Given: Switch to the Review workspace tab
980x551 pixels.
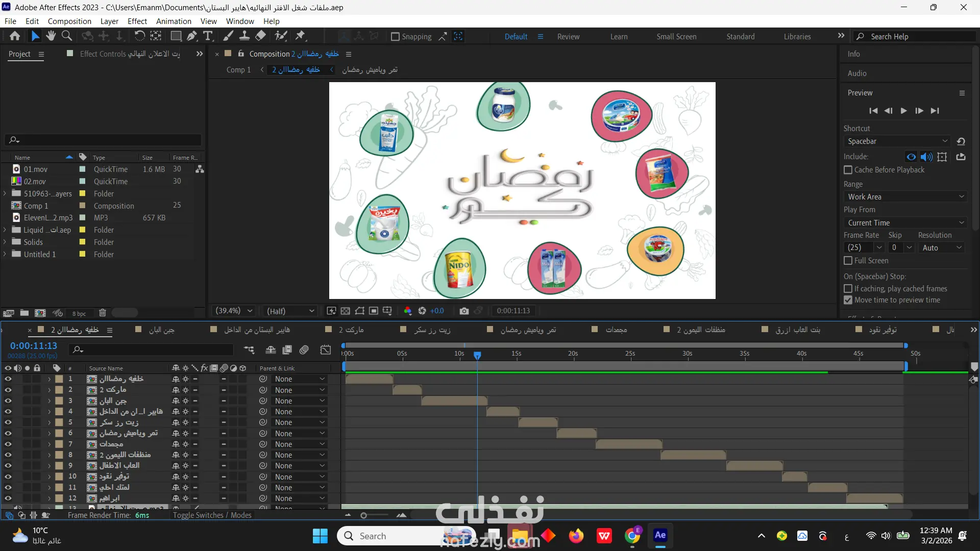Looking at the screenshot, I should [568, 37].
